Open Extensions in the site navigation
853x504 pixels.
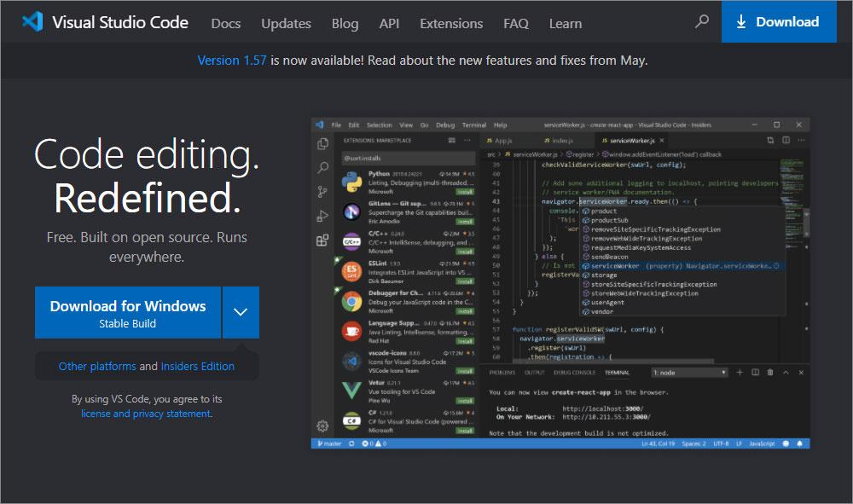click(451, 23)
